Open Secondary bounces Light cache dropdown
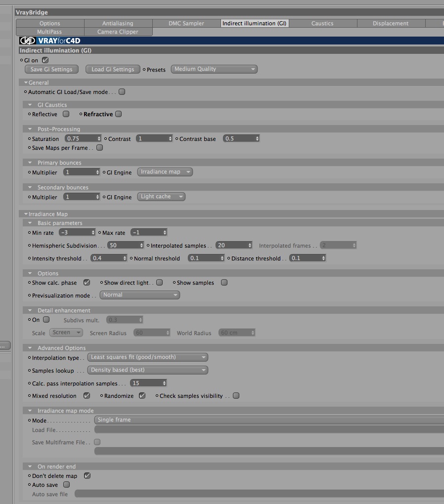 pyautogui.click(x=161, y=196)
